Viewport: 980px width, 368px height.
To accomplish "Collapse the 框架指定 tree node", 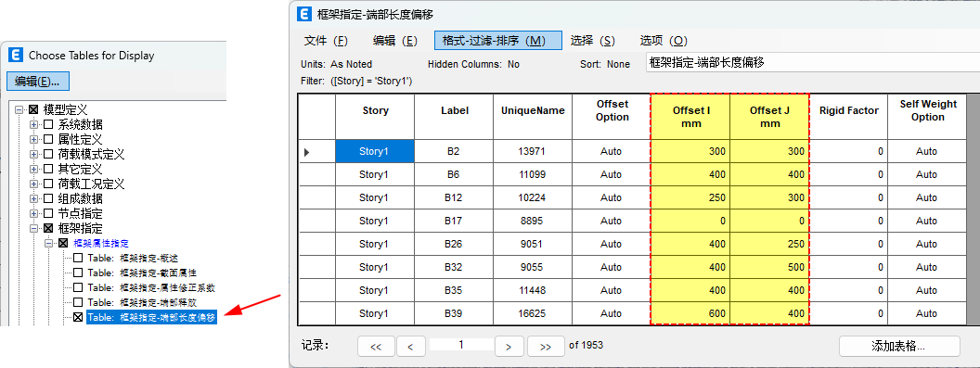I will [x=33, y=229].
